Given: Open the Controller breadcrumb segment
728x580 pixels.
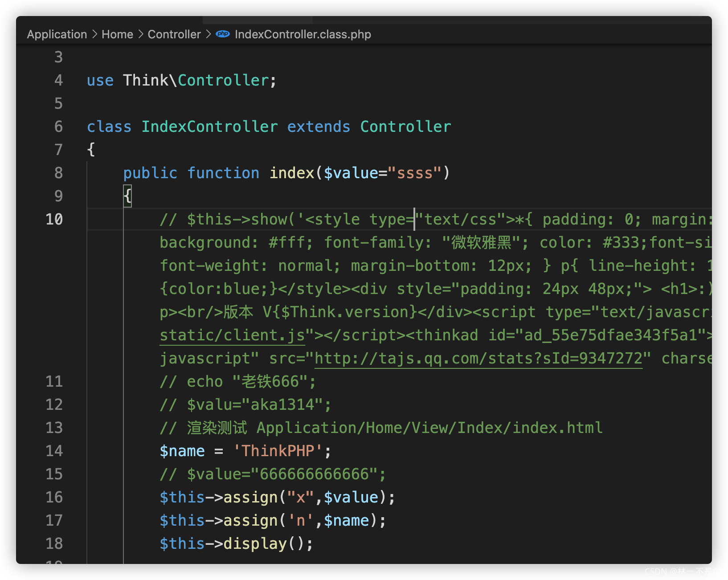Looking at the screenshot, I should click(174, 34).
